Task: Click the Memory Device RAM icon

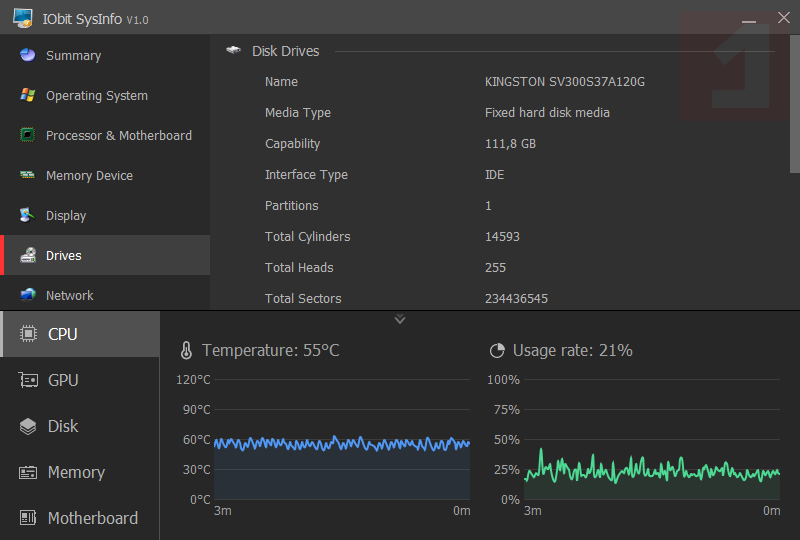Action: (x=28, y=175)
